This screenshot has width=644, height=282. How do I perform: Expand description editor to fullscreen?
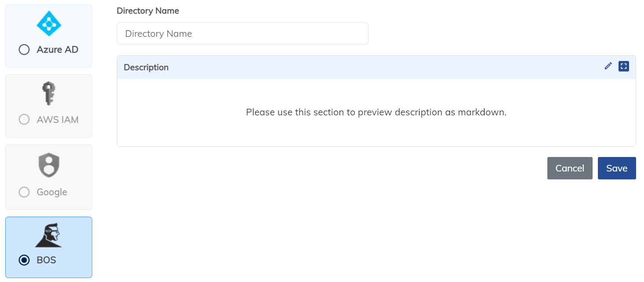pos(624,66)
